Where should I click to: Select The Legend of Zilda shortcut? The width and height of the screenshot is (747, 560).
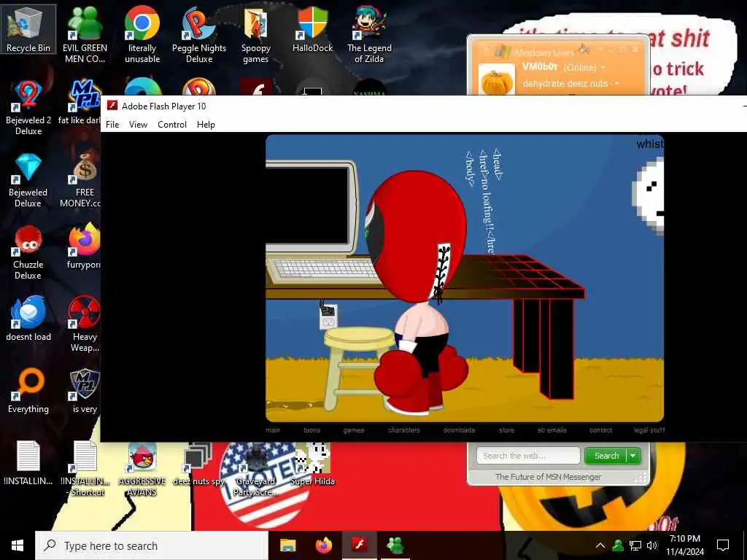pos(369,34)
